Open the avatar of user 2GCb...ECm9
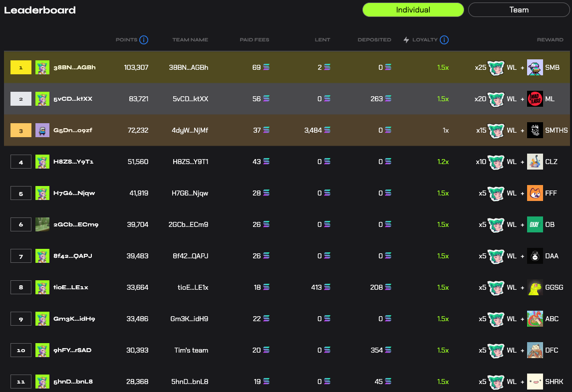Viewport: 572px width, 392px height. tap(42, 224)
